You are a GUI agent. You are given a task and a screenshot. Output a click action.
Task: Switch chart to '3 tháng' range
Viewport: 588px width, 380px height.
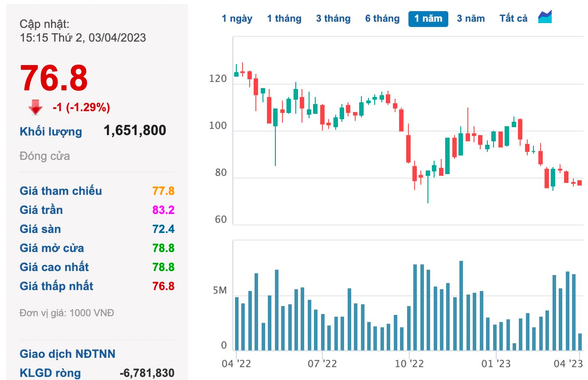tap(333, 19)
